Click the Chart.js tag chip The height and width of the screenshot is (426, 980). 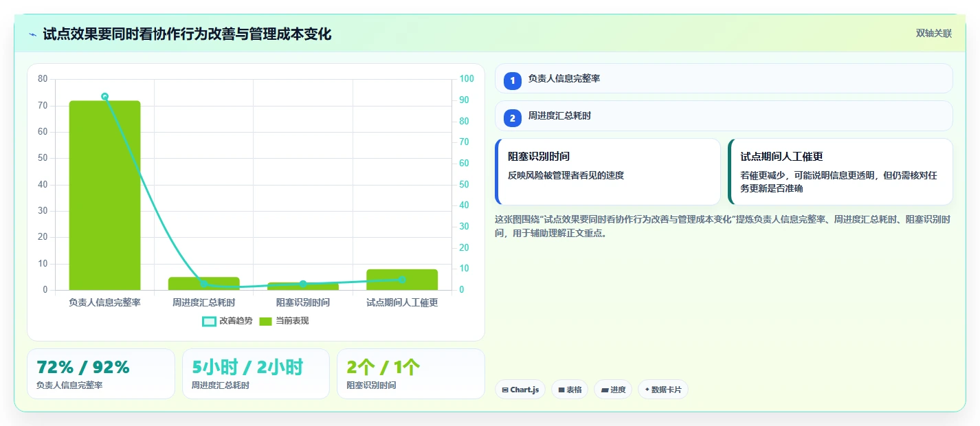(520, 390)
